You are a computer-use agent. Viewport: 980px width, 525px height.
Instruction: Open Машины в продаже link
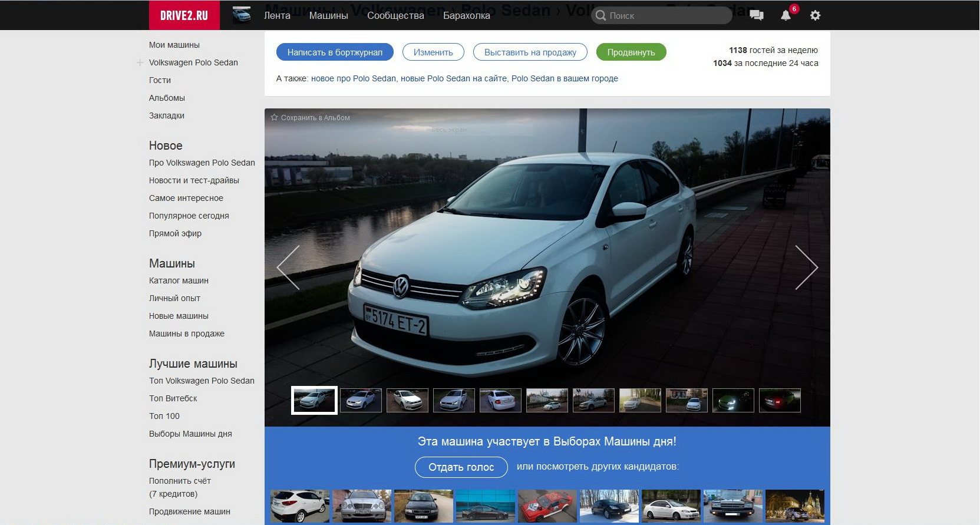187,334
